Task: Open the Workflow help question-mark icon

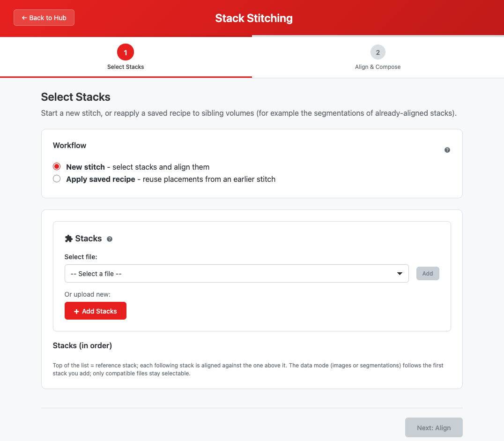Action: coord(447,150)
